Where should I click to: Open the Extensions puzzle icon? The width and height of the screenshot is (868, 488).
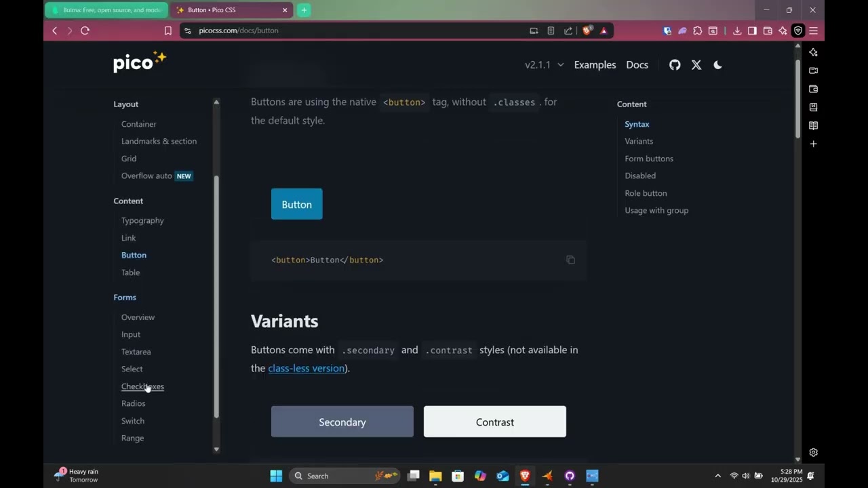pos(697,30)
